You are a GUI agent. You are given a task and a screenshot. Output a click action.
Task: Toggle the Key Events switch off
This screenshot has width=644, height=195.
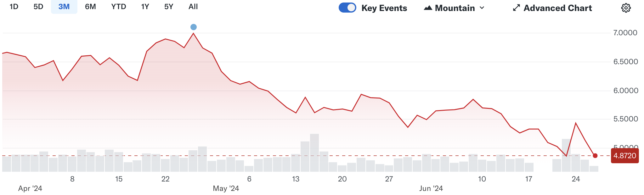coord(347,8)
